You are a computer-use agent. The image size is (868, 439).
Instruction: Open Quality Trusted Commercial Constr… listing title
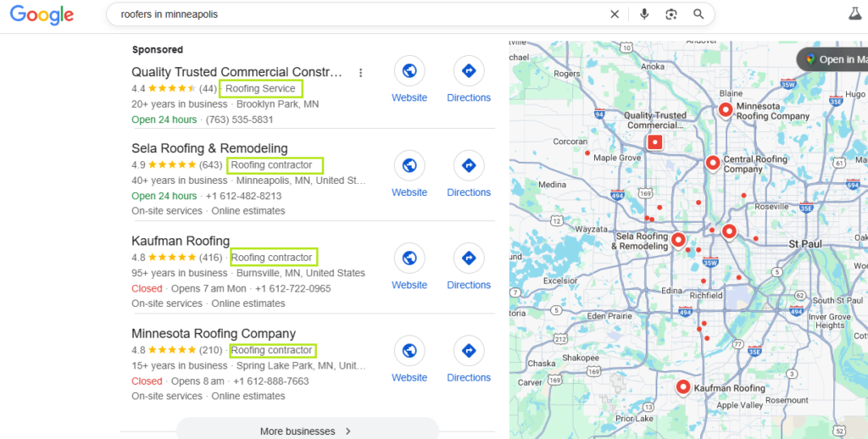pos(237,72)
